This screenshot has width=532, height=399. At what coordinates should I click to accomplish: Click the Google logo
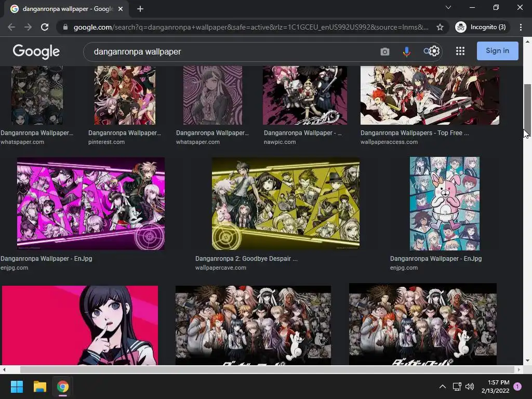point(36,51)
